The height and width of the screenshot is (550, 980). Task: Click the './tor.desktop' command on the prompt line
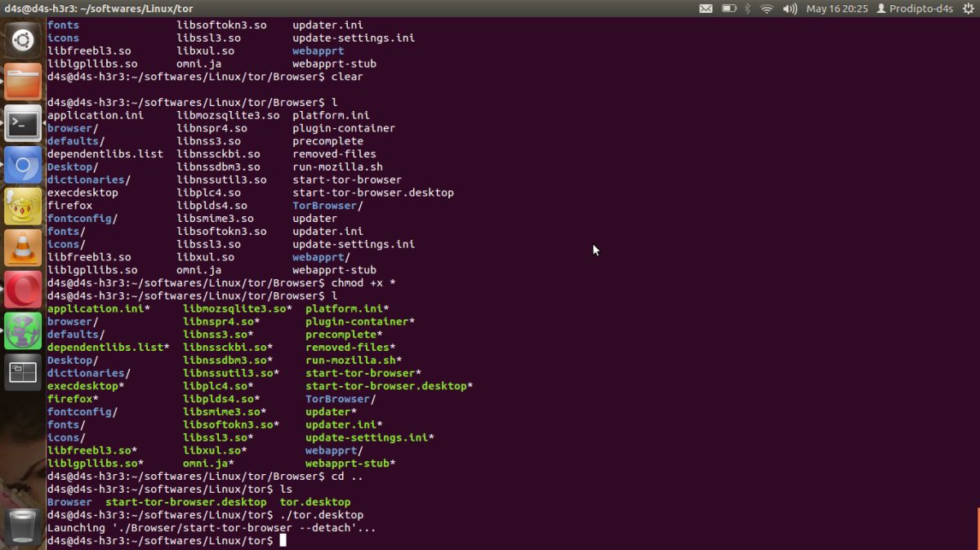tap(321, 515)
